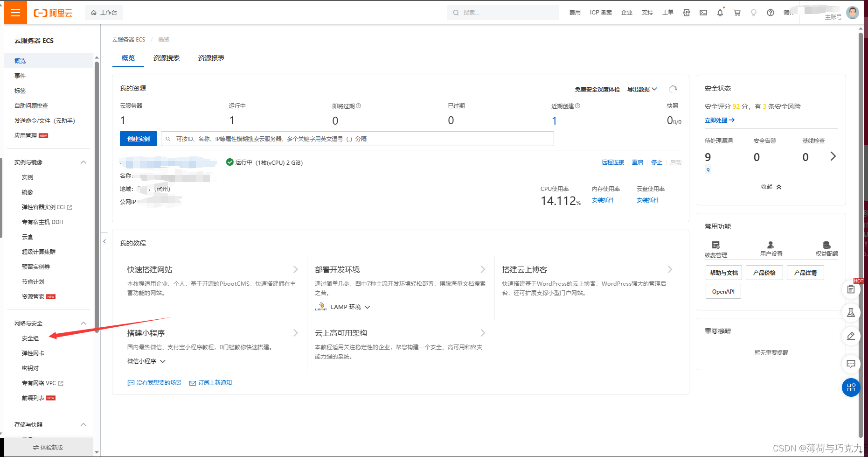Click the 用户设置 icon

(x=771, y=245)
